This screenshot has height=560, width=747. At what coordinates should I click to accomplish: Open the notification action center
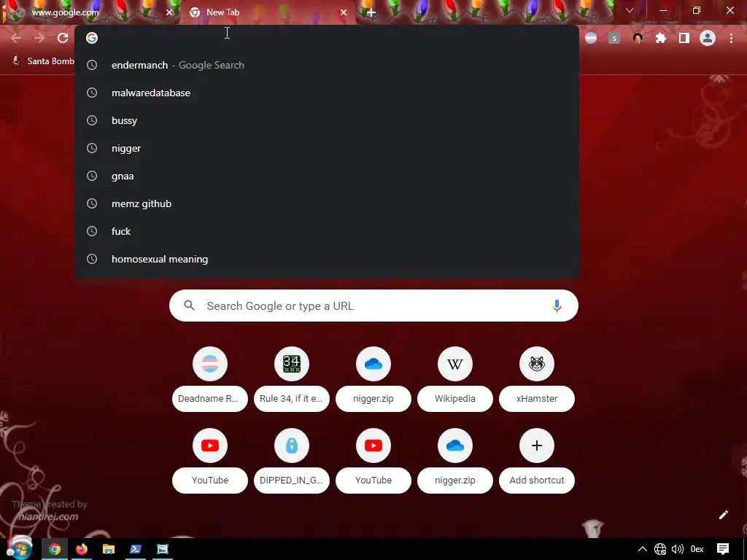coord(723,550)
